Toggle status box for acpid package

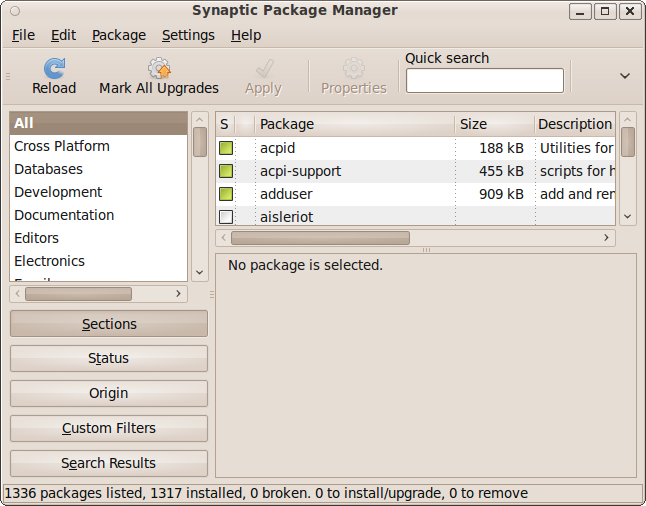tap(226, 148)
